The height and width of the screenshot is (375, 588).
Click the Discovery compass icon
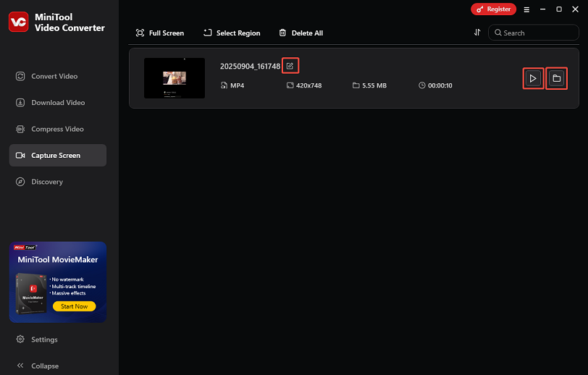point(20,182)
